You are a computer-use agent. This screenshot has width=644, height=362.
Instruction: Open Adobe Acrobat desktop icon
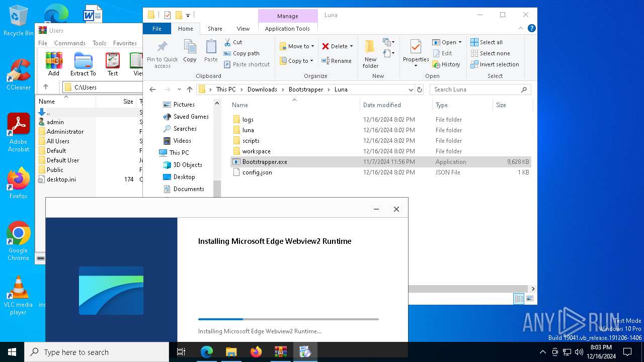(18, 132)
